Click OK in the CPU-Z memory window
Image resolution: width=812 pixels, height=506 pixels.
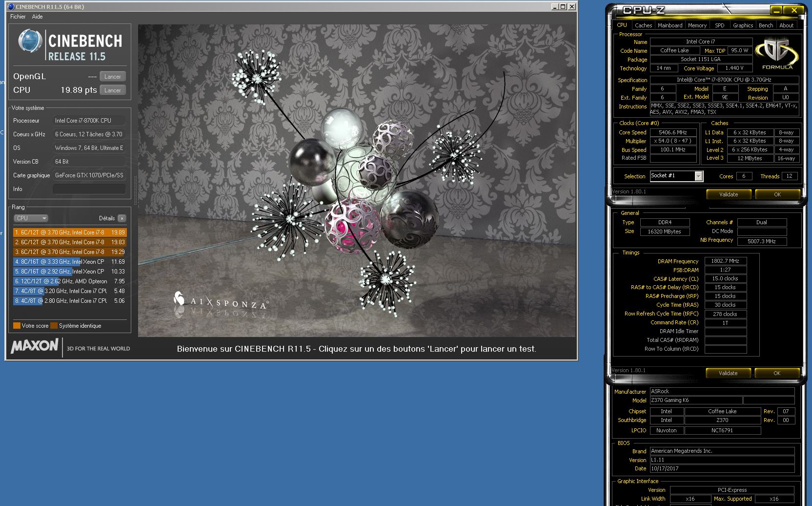[x=777, y=373]
